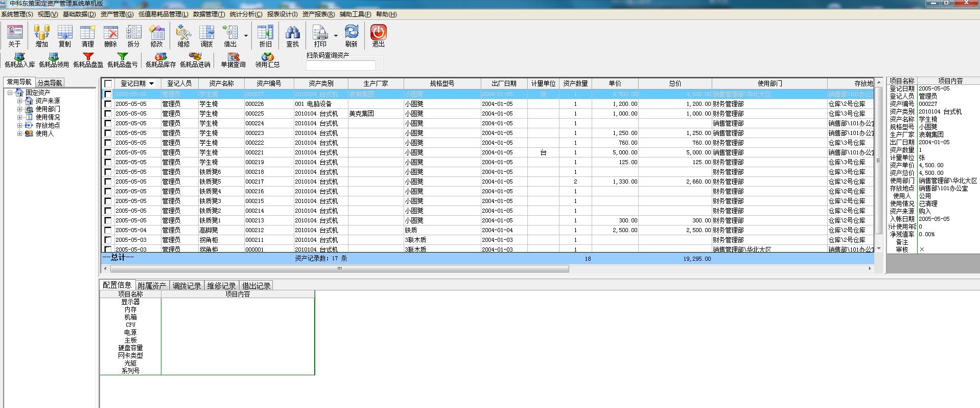The width and height of the screenshot is (980, 408).
Task: Open 领用汇总 summary icon
Action: pyautogui.click(x=267, y=60)
